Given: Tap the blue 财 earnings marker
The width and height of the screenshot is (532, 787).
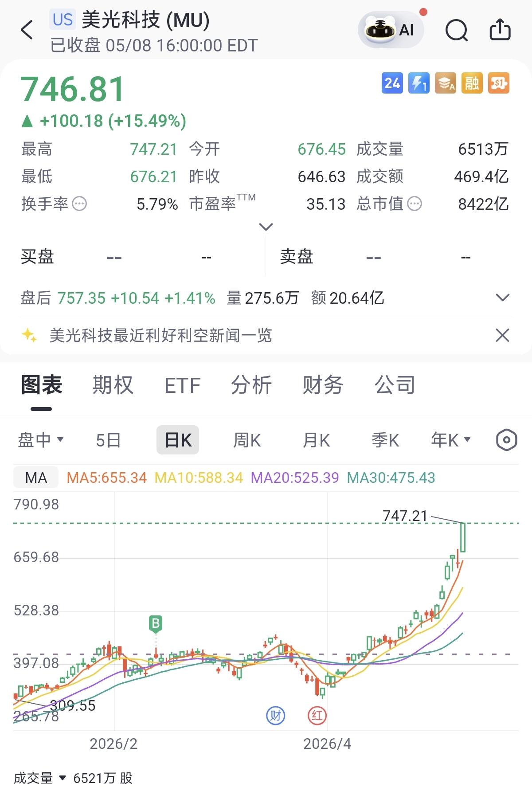Looking at the screenshot, I should 275,715.
